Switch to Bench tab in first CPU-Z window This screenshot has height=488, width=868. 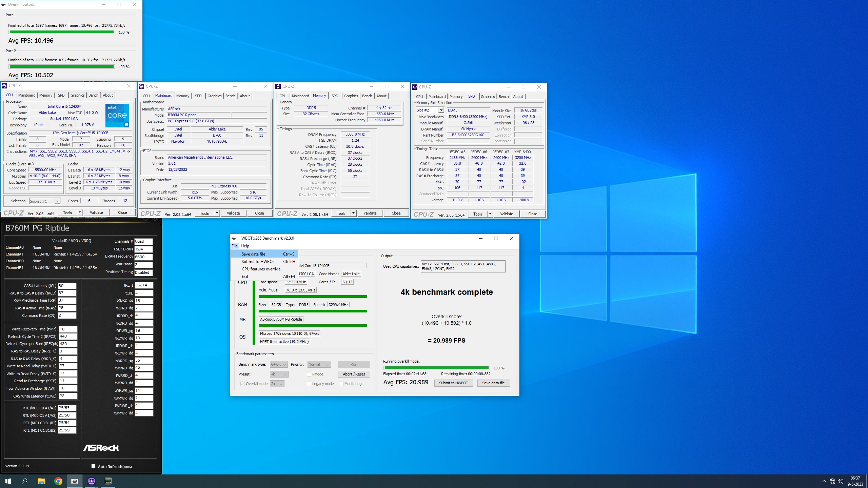click(x=94, y=95)
